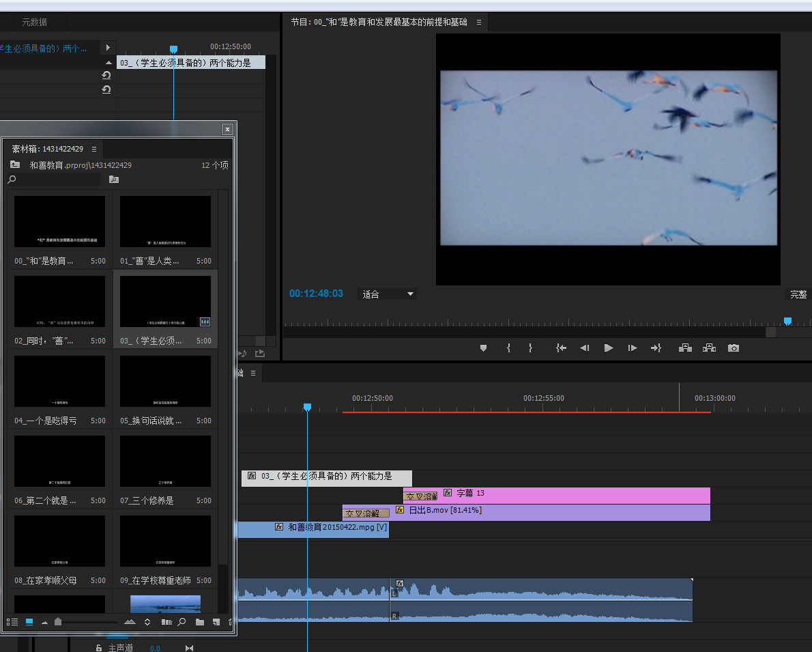Select the 06_第二个就是 clip thumbnail
This screenshot has width=812, height=652.
[x=59, y=461]
